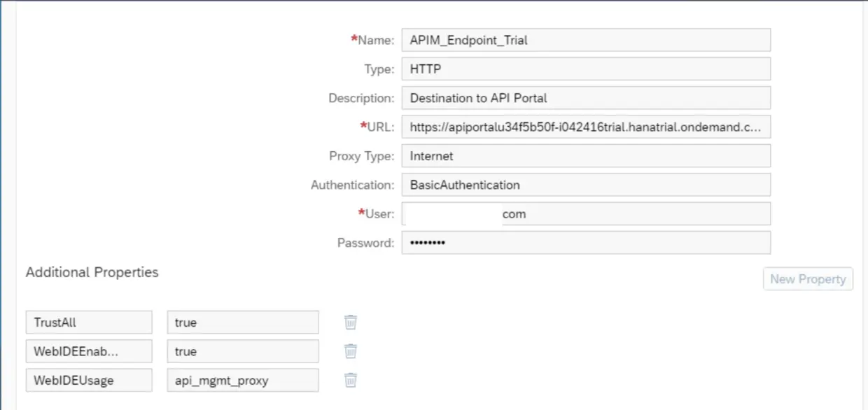
Task: Edit the TrustAll value field
Action: coord(242,323)
